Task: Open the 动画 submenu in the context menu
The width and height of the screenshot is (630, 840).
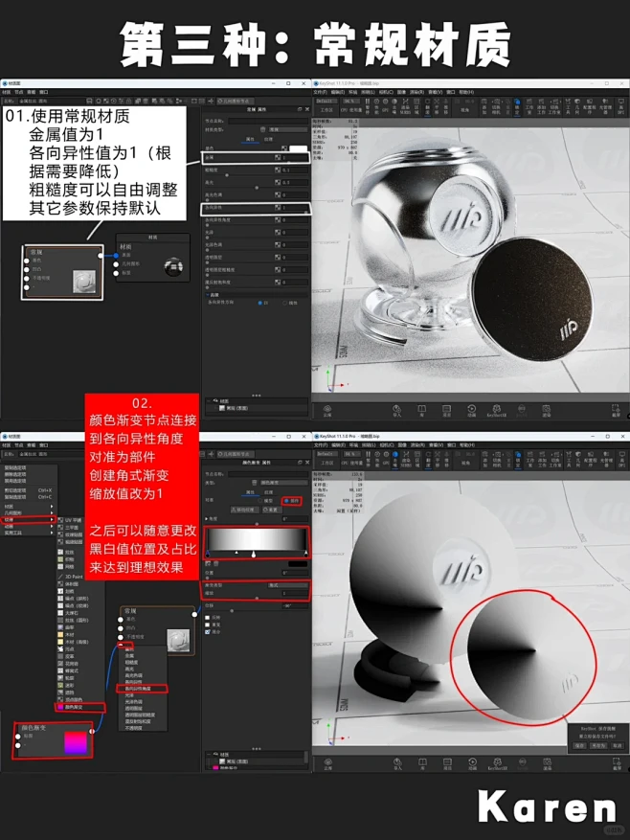Action: coord(28,526)
